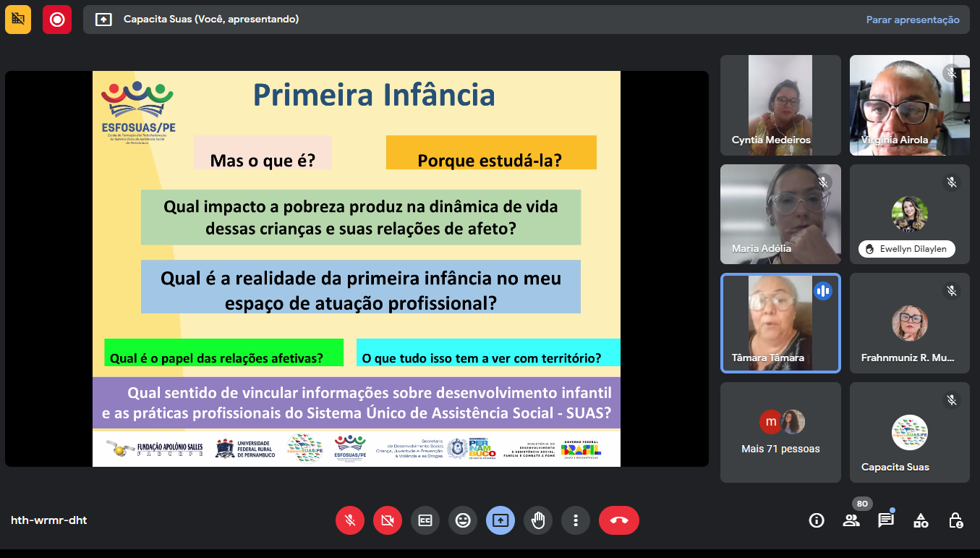Select Tâmara Tâmara's video tile
The image size is (980, 558).
[x=780, y=323]
